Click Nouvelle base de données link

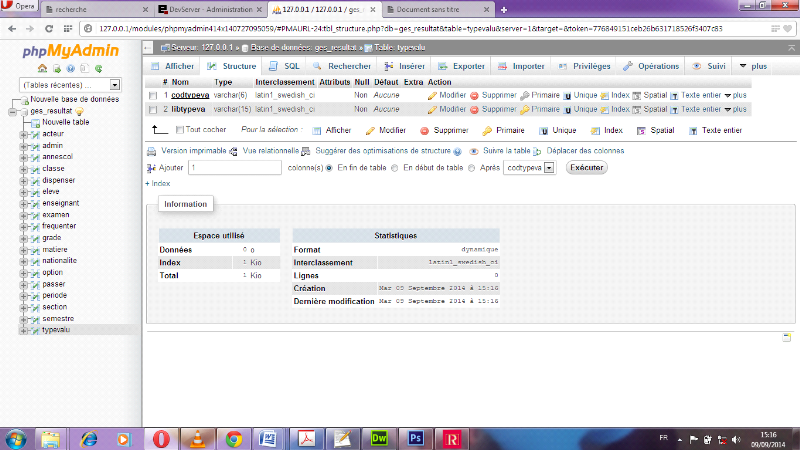[x=74, y=99]
